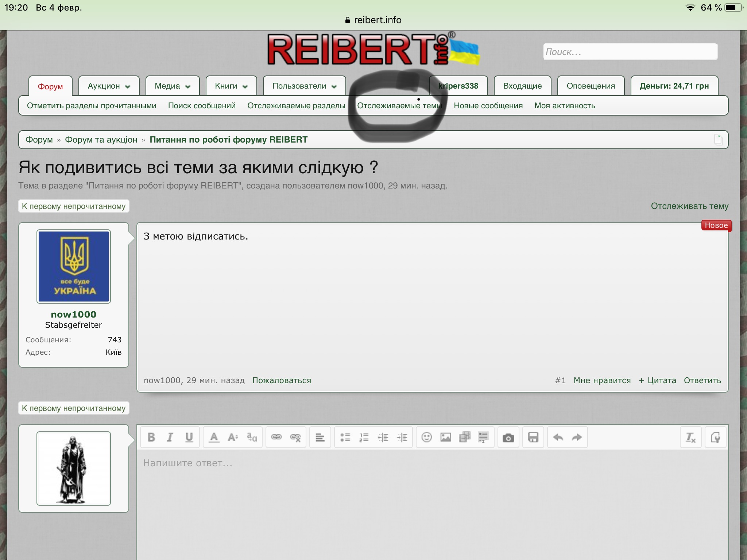Insert a bulleted list

point(345,437)
